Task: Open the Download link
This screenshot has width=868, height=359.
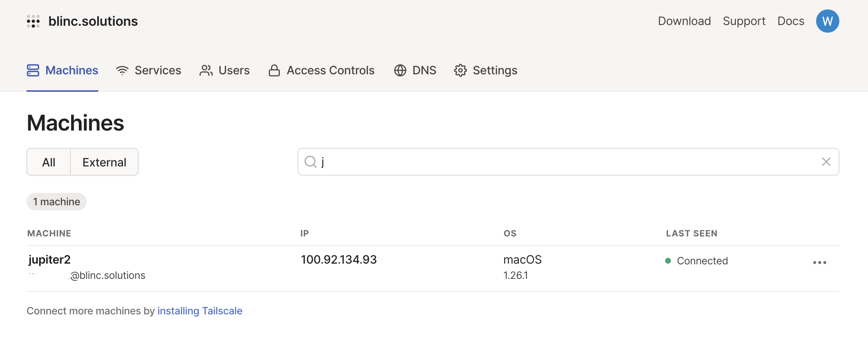Action: 684,21
